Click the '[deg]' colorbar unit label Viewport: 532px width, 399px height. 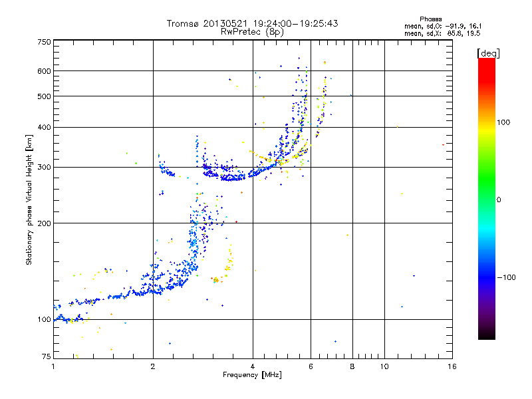488,53
